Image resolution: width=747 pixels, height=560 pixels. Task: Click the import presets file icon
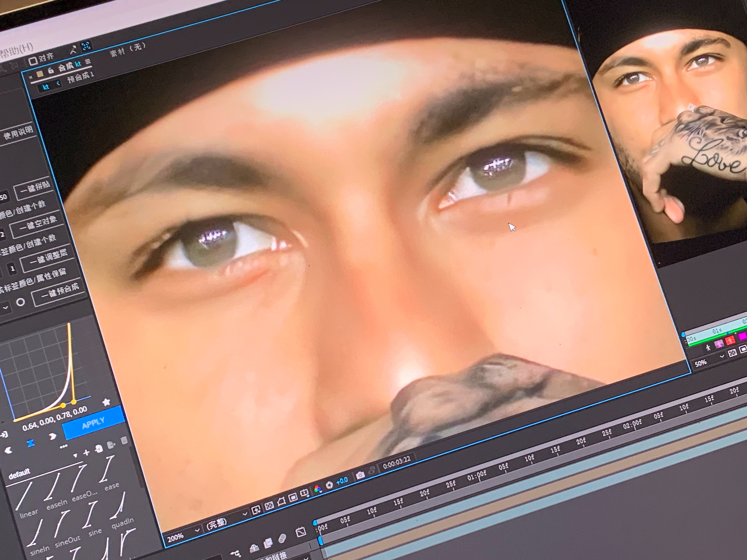[x=99, y=449]
